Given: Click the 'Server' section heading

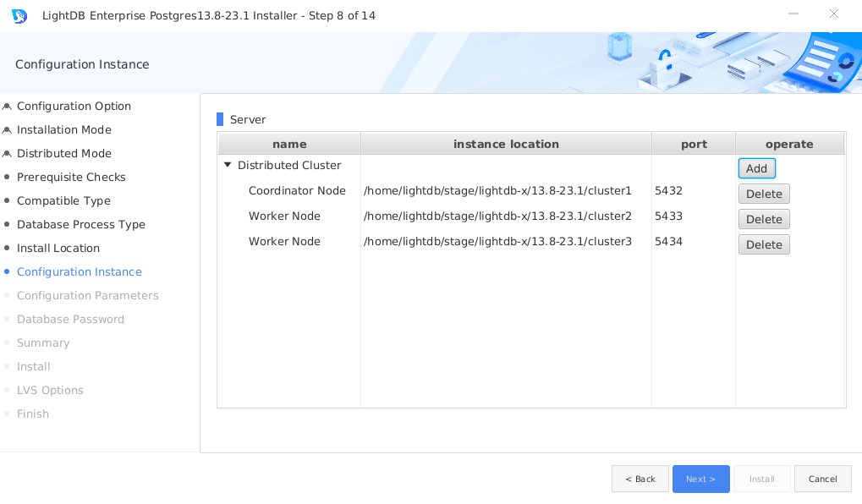Looking at the screenshot, I should (x=247, y=119).
